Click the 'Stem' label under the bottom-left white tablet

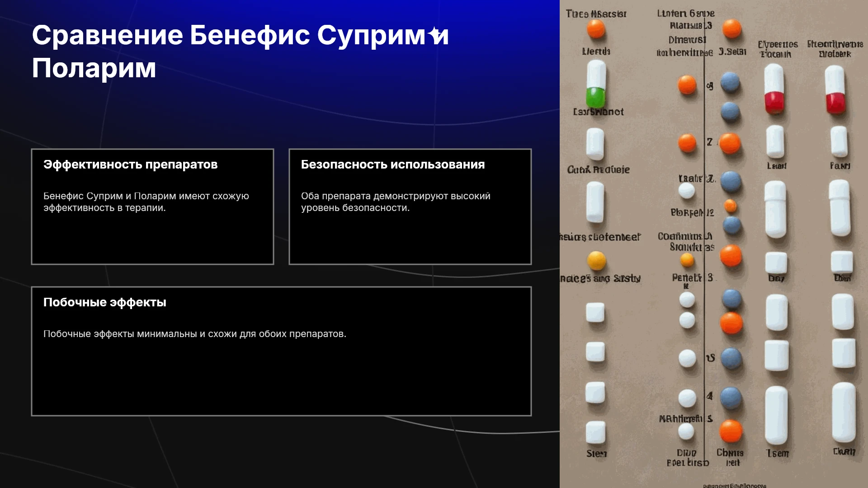597,453
